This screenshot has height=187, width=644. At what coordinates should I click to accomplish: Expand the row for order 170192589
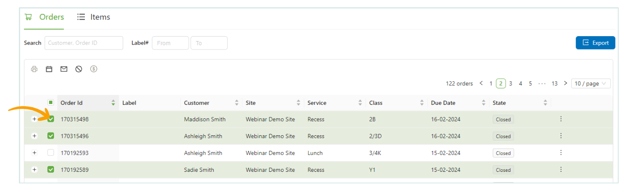(x=34, y=170)
